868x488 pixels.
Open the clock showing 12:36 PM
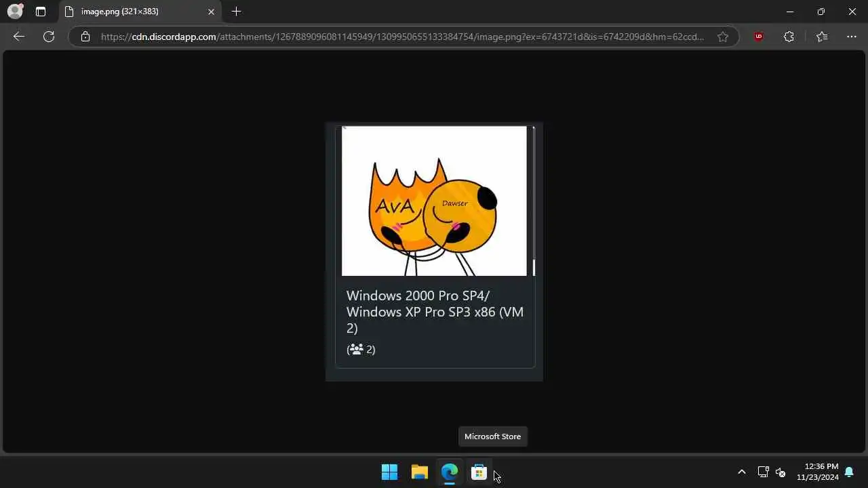pyautogui.click(x=817, y=472)
